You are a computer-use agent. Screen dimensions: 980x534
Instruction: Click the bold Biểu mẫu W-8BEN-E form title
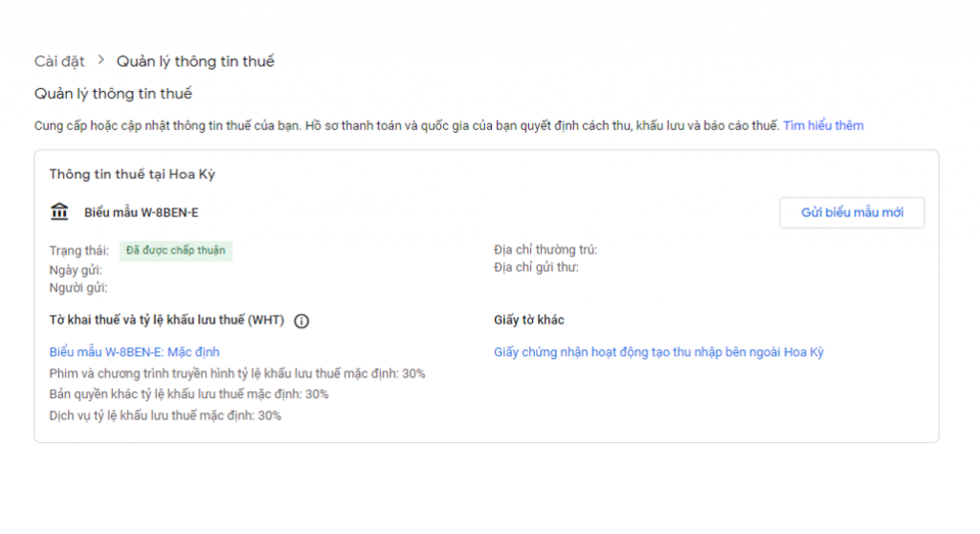click(x=141, y=212)
